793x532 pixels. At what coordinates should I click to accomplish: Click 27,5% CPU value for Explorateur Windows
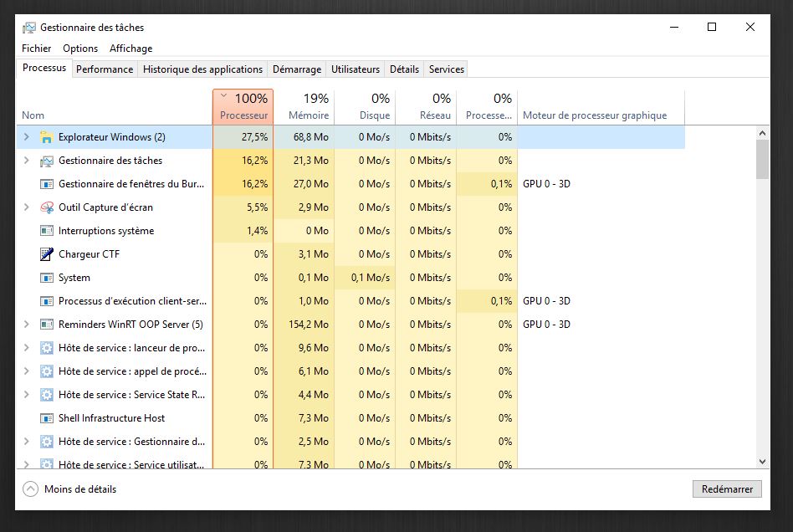click(254, 137)
